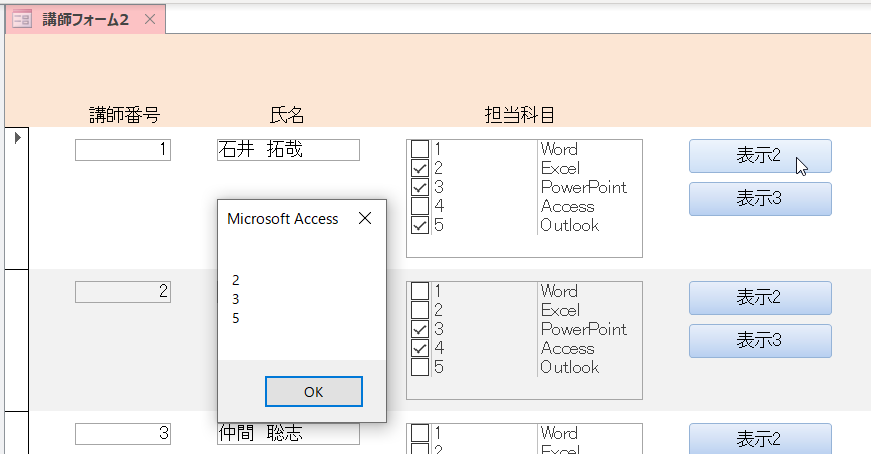
Task: Close the 講師フォーム2 tab
Action: pyautogui.click(x=150, y=19)
